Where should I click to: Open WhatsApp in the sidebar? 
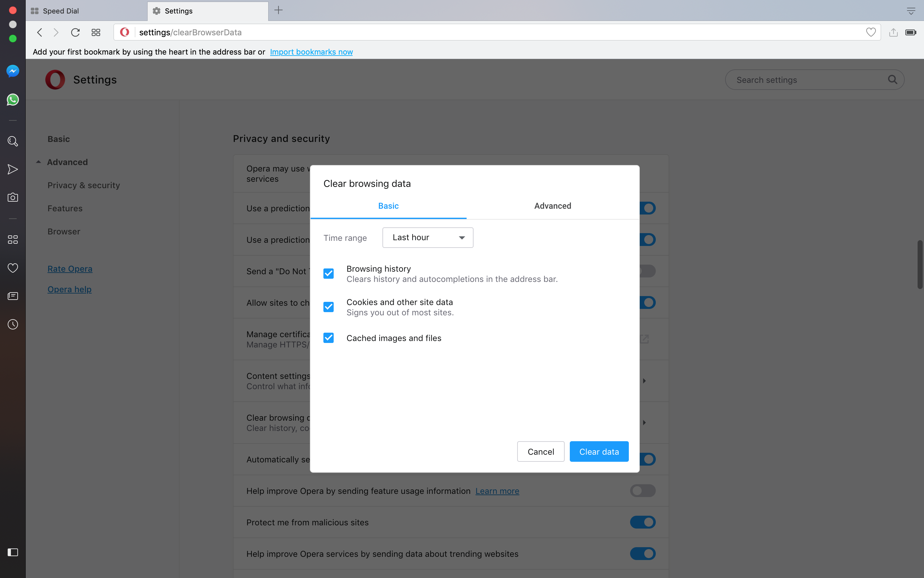coord(13,100)
